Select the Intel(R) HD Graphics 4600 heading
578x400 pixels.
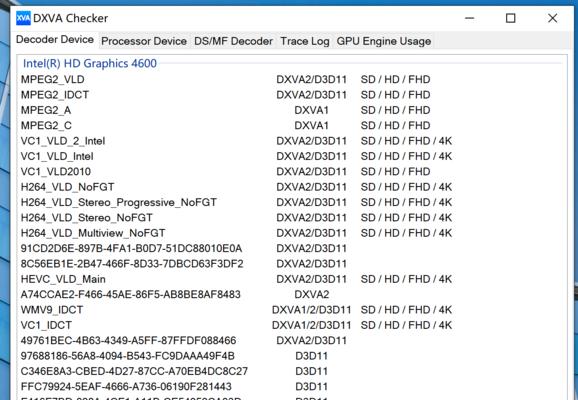click(90, 63)
